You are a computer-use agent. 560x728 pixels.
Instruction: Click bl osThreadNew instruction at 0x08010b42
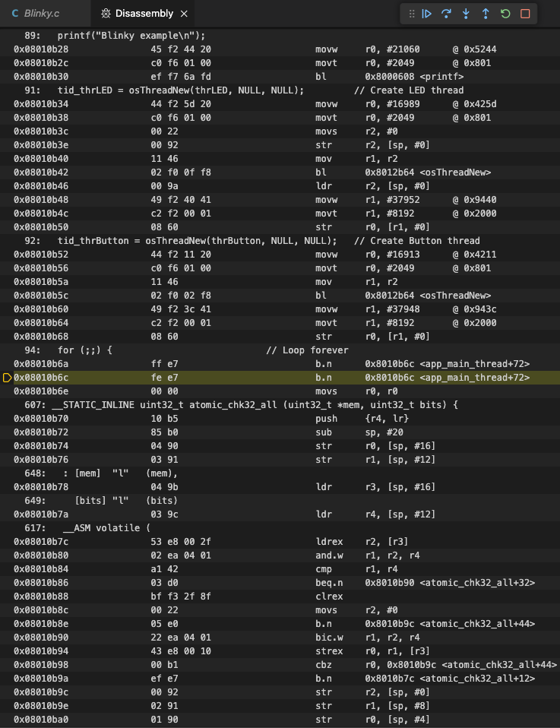pos(280,173)
